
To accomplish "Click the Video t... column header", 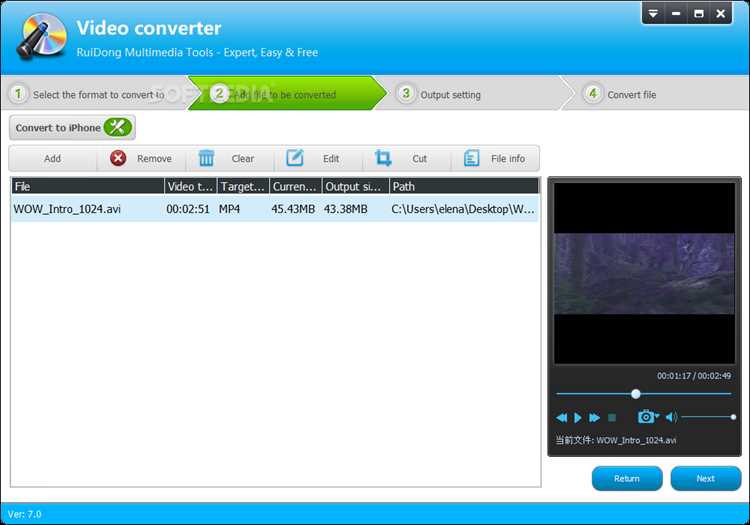I will tap(190, 186).
